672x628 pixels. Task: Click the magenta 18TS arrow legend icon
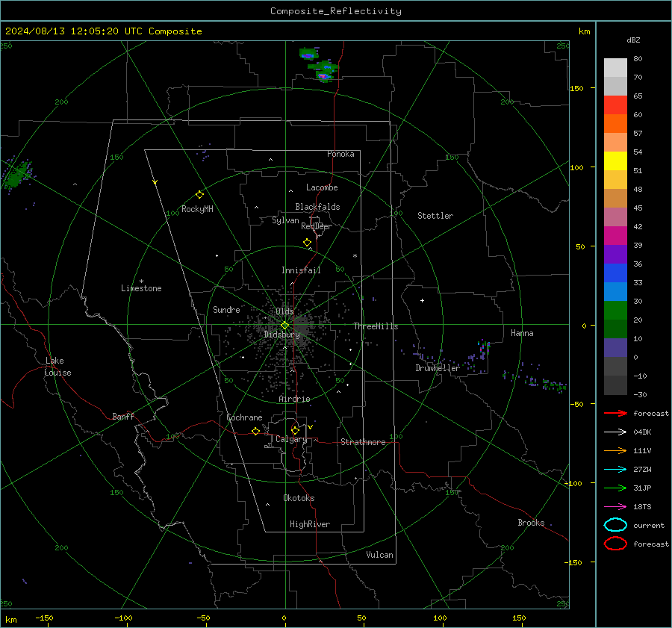tap(615, 507)
